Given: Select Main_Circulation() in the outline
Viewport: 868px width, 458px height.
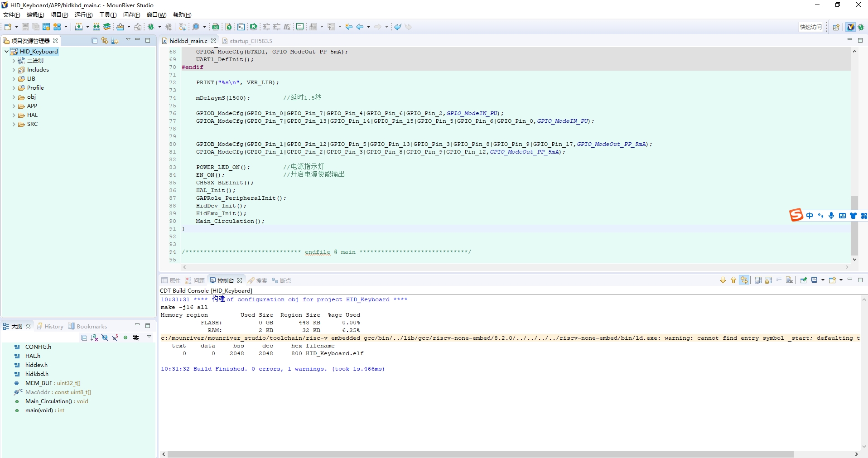Looking at the screenshot, I should pyautogui.click(x=50, y=401).
